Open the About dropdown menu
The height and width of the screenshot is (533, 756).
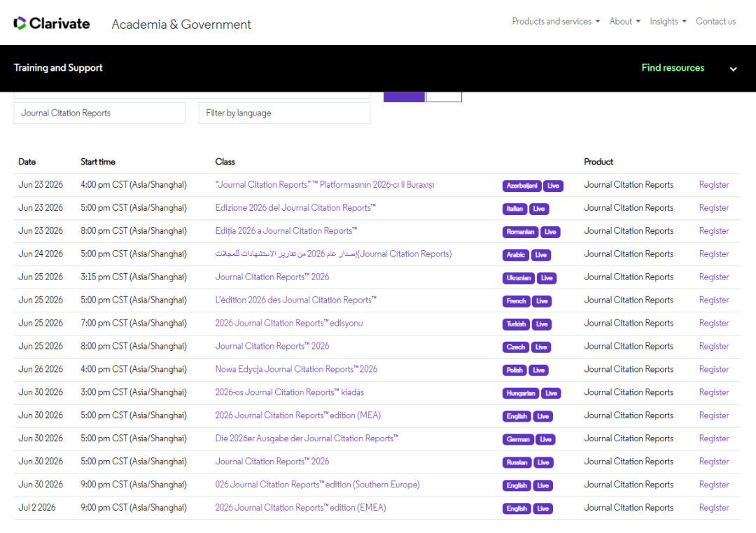625,21
